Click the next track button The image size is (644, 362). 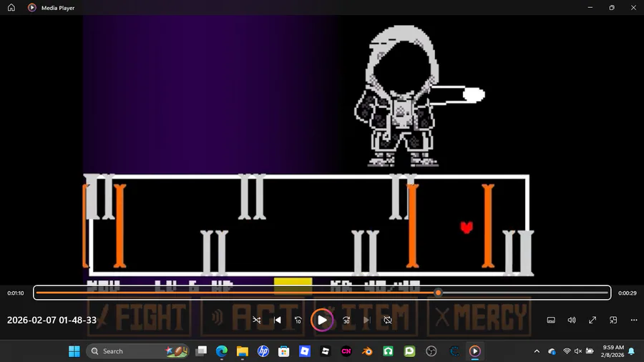pos(367,320)
